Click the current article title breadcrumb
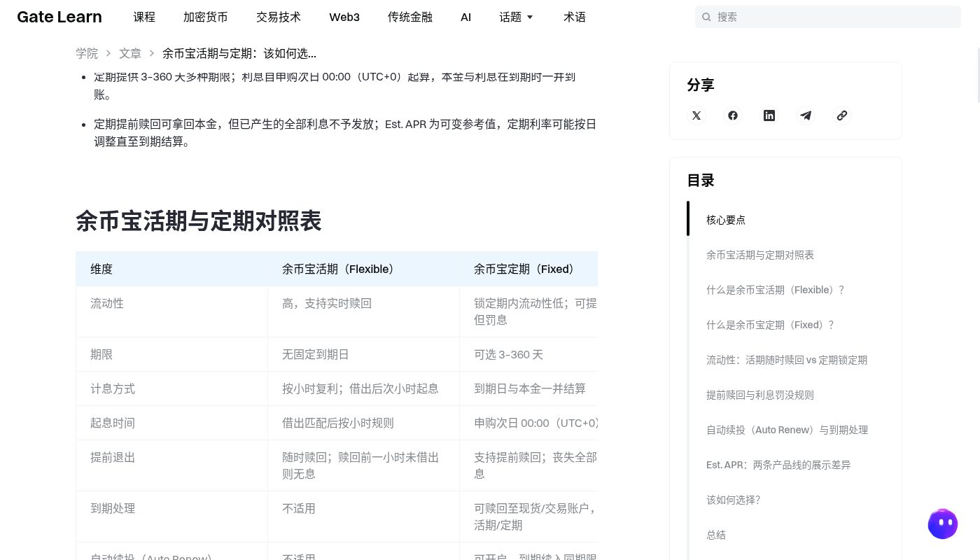The height and width of the screenshot is (560, 980). click(x=239, y=53)
